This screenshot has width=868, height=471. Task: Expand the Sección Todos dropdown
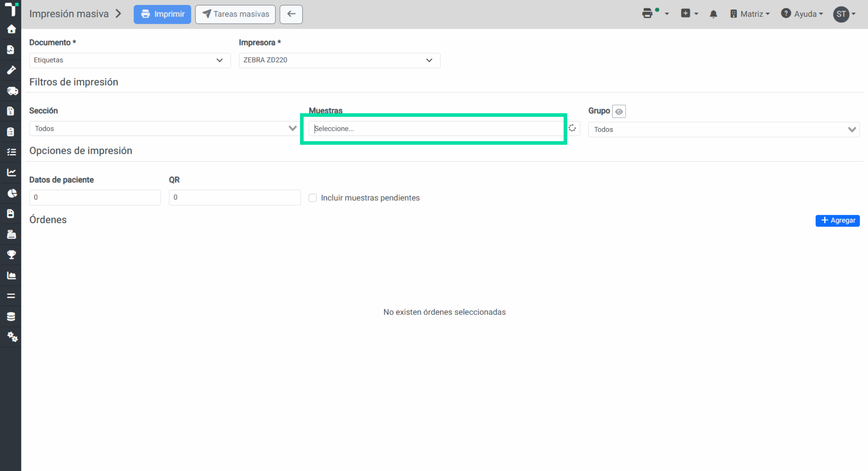[164, 129]
